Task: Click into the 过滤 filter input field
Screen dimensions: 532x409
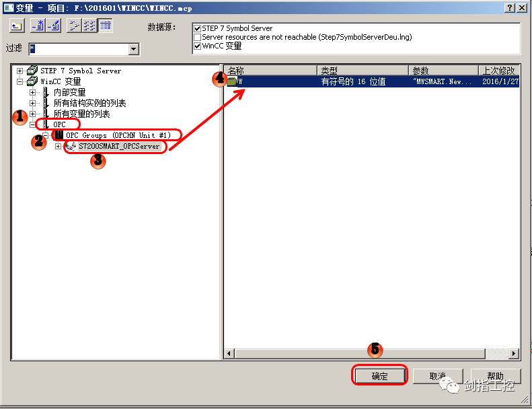Action: (x=79, y=49)
